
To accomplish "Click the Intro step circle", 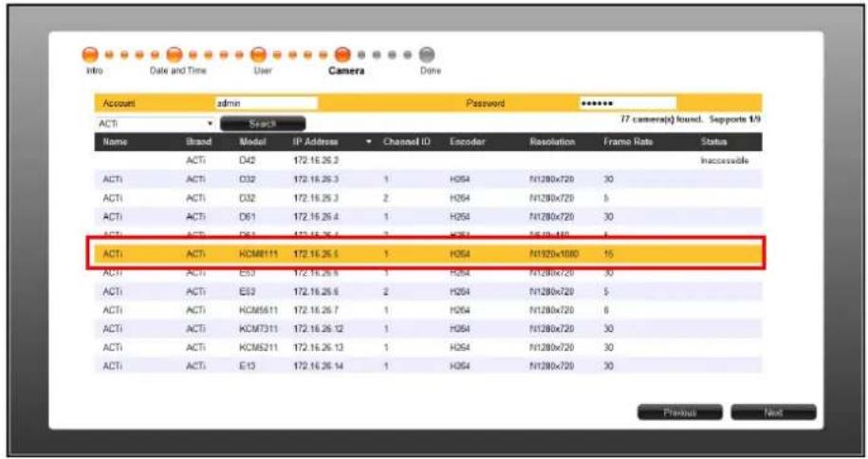I will [x=90, y=55].
